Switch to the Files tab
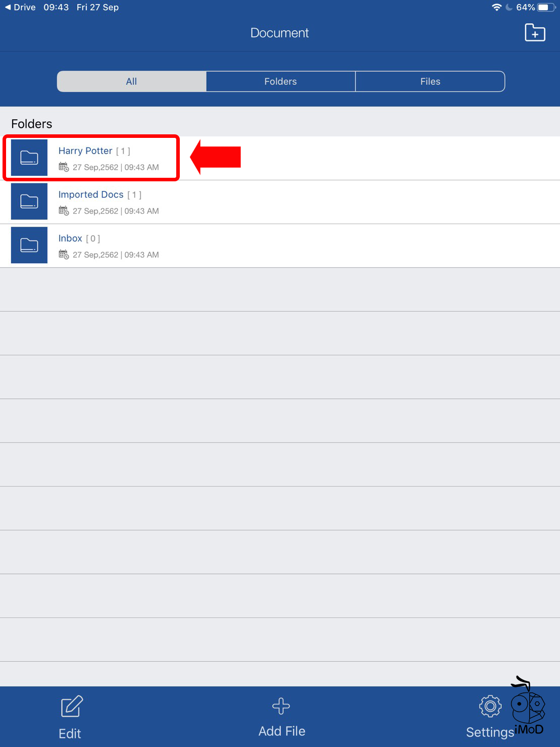Screen dimensions: 560x747 point(430,81)
